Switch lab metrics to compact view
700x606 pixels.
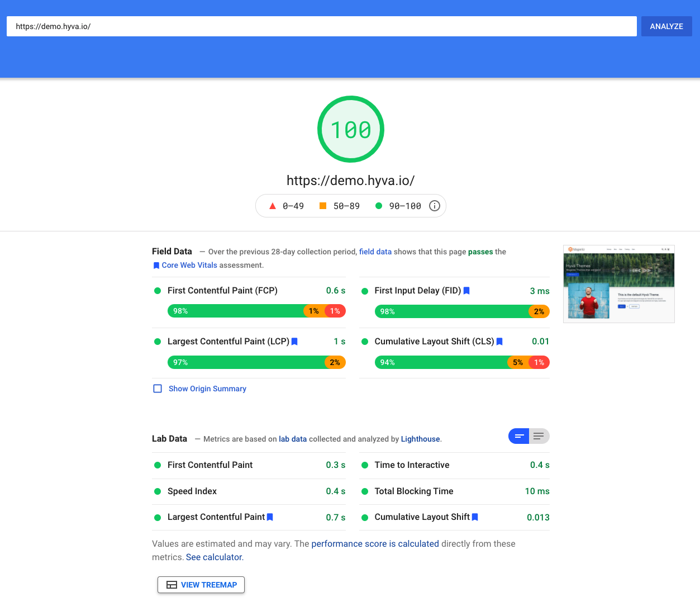coord(519,436)
